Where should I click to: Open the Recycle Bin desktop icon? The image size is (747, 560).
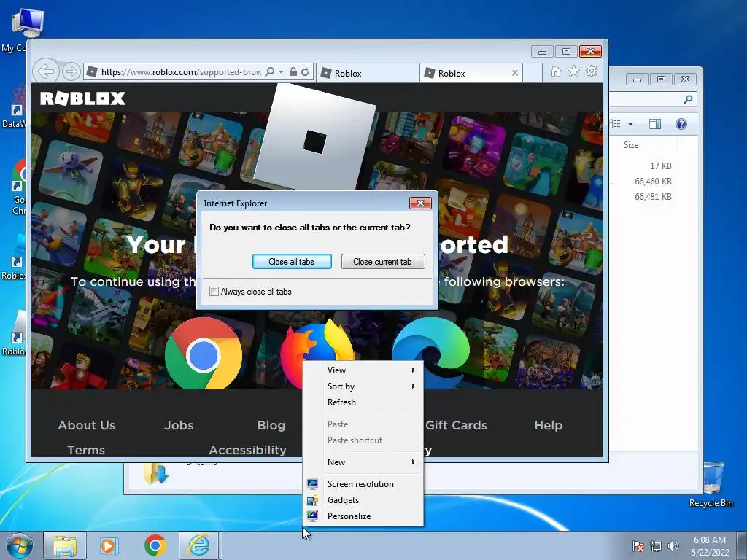pos(712,484)
